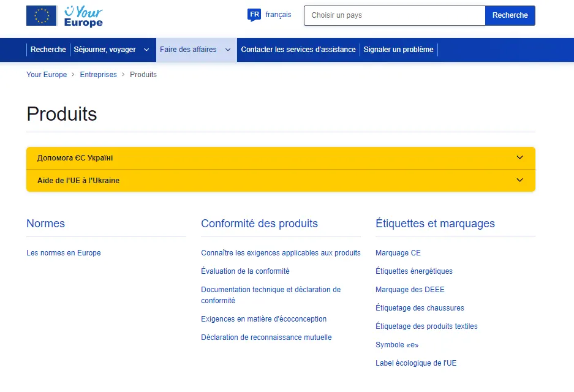Open Connaître les exigences applicables aux produits
This screenshot has width=574, height=392.
281,253
